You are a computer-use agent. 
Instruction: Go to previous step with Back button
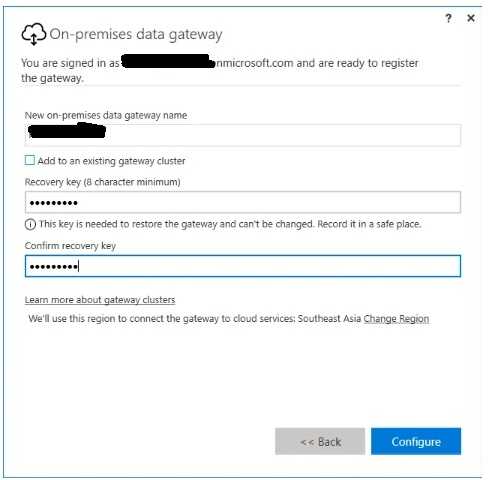pyautogui.click(x=320, y=441)
